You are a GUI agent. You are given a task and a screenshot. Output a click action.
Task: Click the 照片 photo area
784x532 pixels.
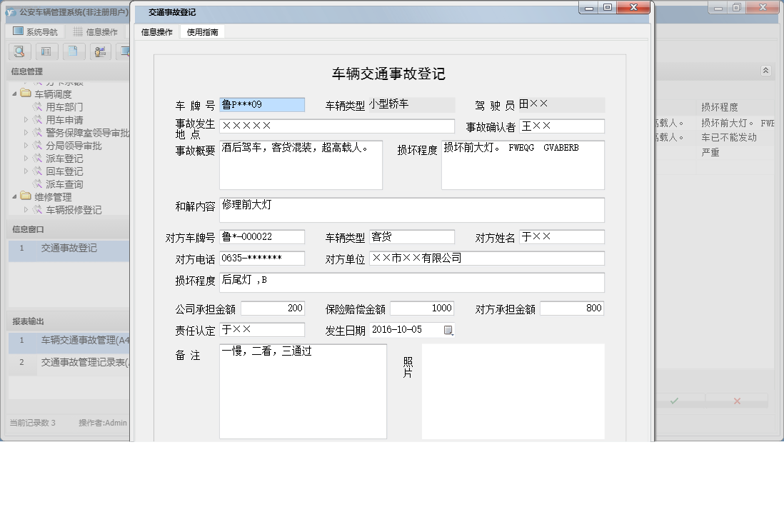coord(513,391)
